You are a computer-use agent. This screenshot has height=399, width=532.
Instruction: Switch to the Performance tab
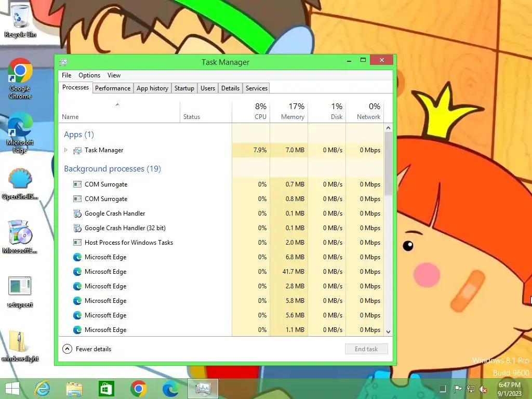pyautogui.click(x=113, y=88)
